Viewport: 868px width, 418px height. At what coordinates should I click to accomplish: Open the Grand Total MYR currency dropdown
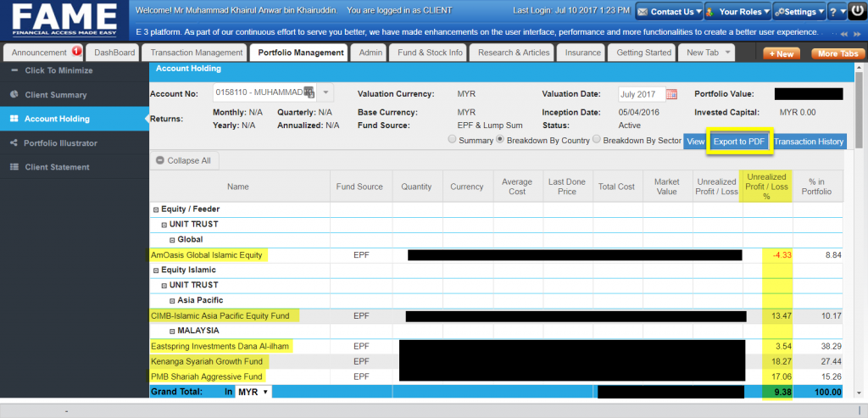[253, 392]
